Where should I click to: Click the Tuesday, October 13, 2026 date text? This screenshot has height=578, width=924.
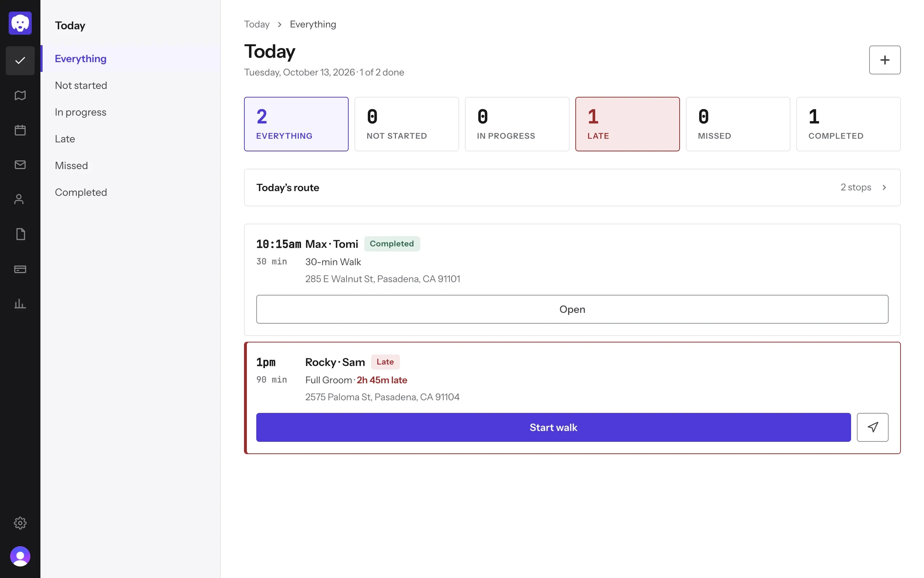(299, 72)
